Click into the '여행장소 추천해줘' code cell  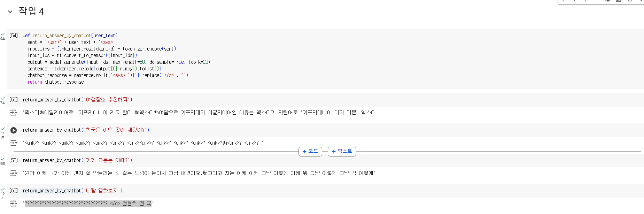tap(77, 100)
